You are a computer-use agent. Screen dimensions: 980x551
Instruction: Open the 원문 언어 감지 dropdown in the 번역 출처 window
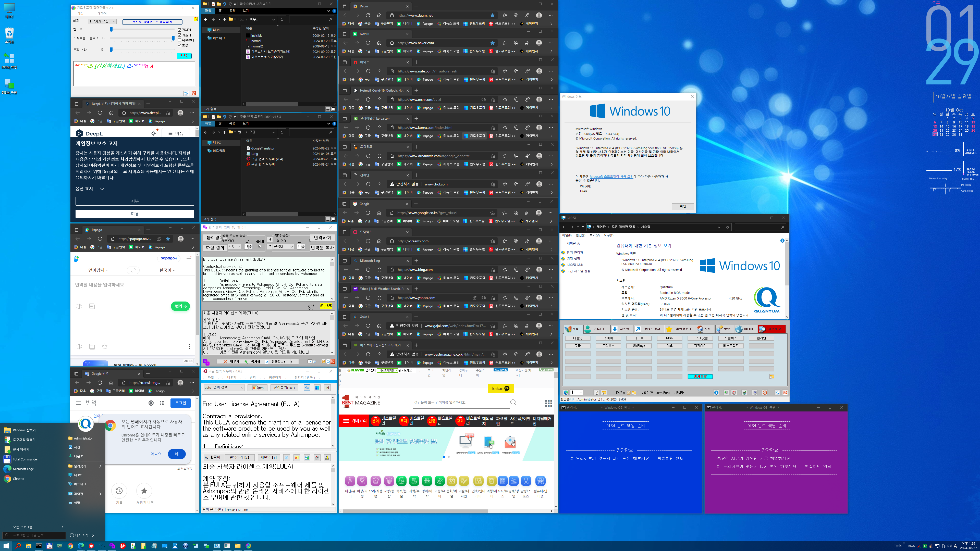coord(234,247)
